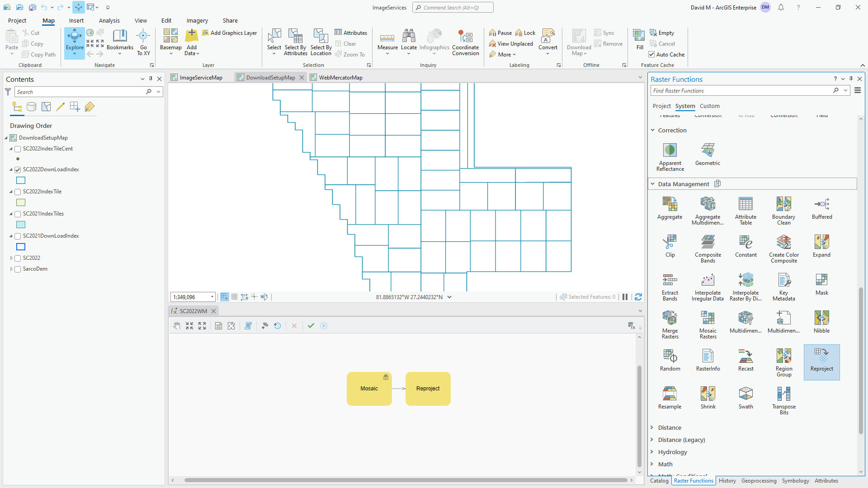Open the Locate tool

[409, 42]
